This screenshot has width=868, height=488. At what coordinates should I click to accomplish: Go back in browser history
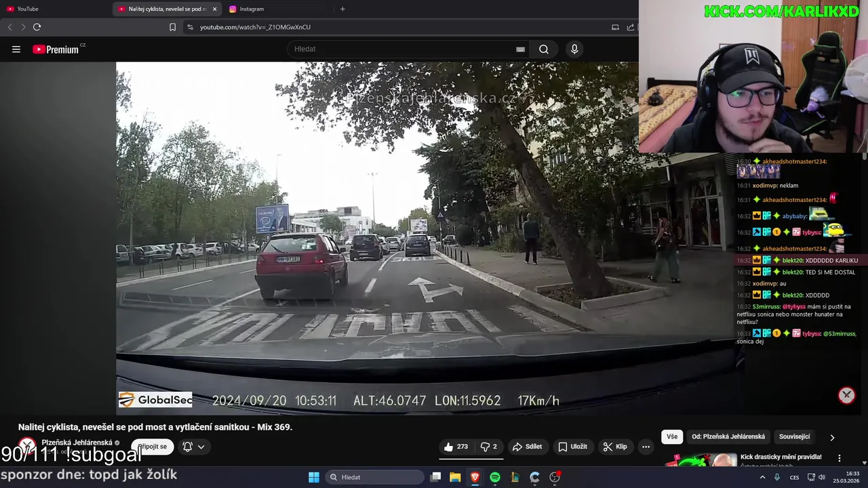[x=9, y=27]
